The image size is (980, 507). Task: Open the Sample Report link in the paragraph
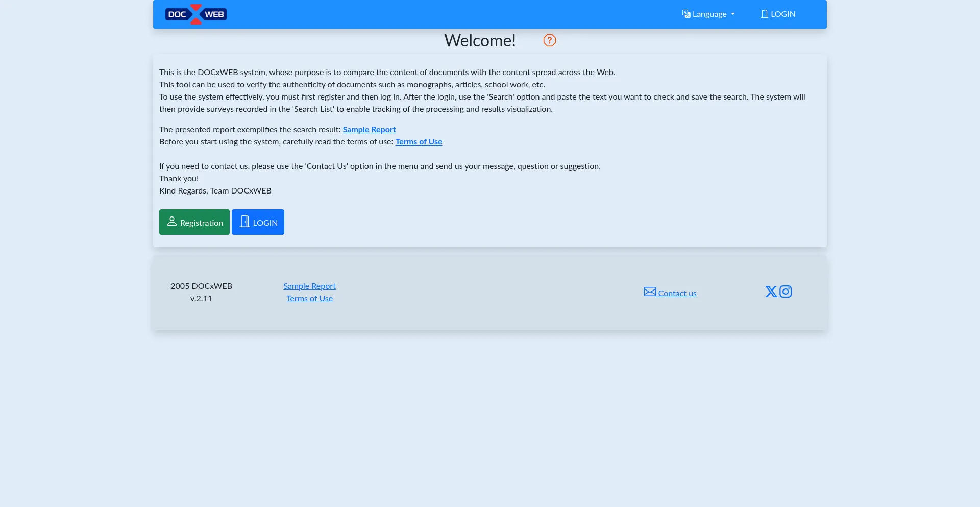[369, 129]
